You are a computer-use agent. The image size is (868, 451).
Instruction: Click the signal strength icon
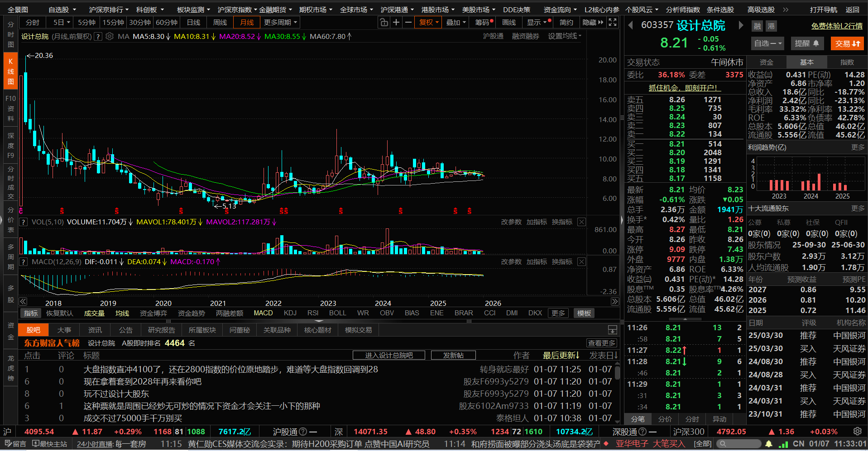783,444
